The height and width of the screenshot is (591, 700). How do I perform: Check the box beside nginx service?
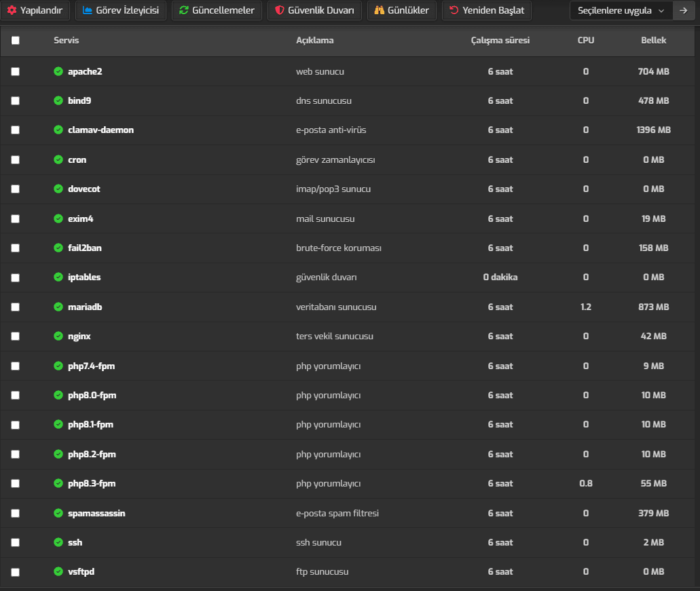16,337
